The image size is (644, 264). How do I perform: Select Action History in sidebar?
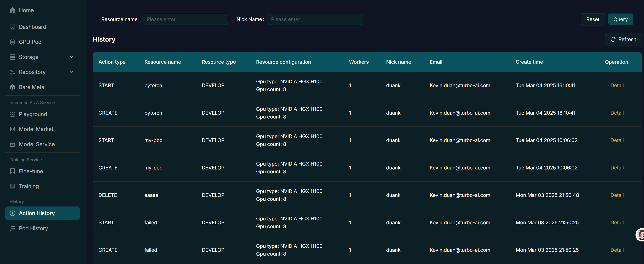click(x=37, y=213)
